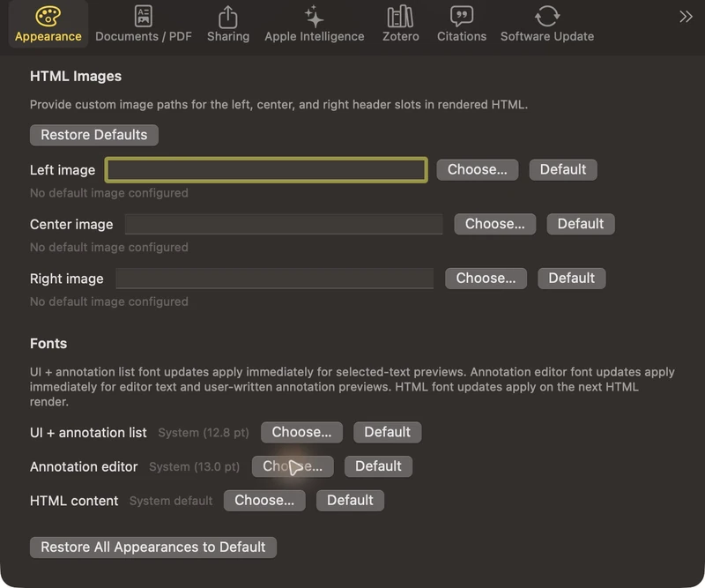Viewport: 705px width, 588px height.
Task: Choose font for HTML content
Action: (x=264, y=501)
